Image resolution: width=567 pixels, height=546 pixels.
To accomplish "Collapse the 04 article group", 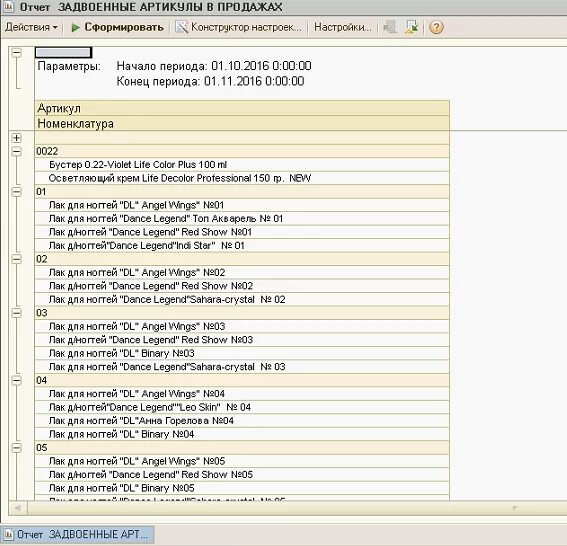I will pos(17,380).
